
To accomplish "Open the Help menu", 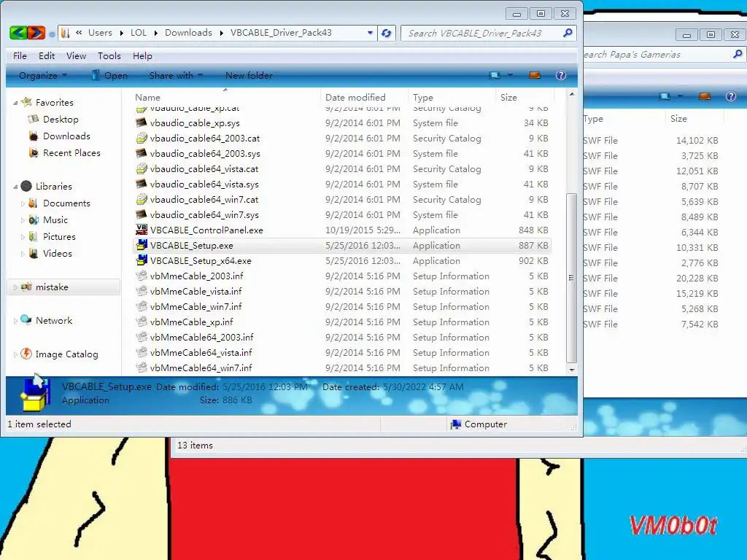I will pyautogui.click(x=142, y=55).
